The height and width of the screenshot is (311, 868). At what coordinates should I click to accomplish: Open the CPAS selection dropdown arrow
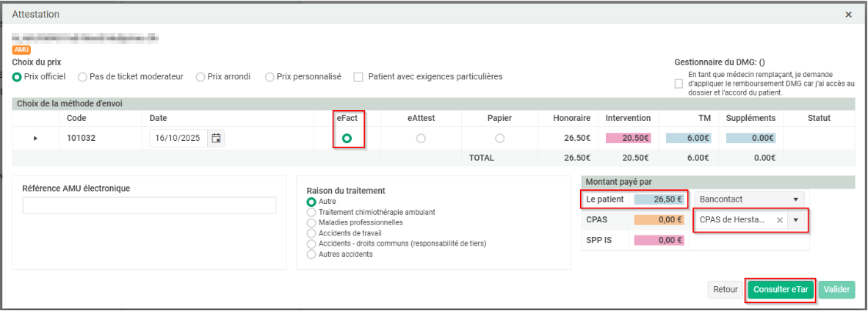(795, 219)
